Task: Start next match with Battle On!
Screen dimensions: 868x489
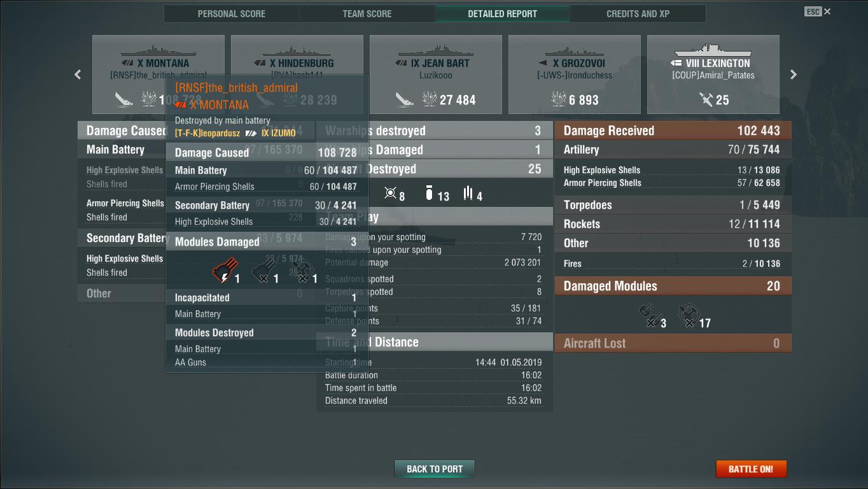Action: 751,469
